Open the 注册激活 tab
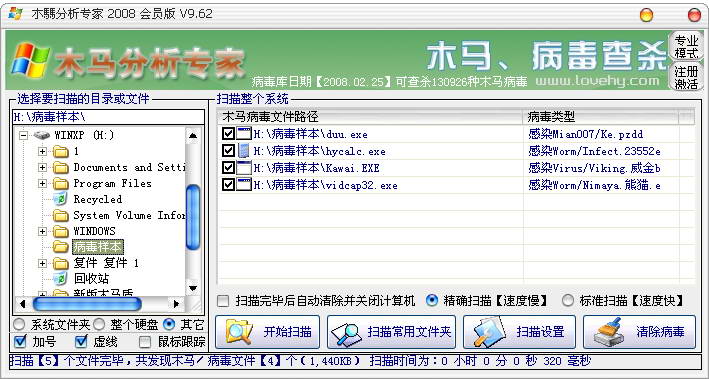709x379 pixels. click(686, 76)
